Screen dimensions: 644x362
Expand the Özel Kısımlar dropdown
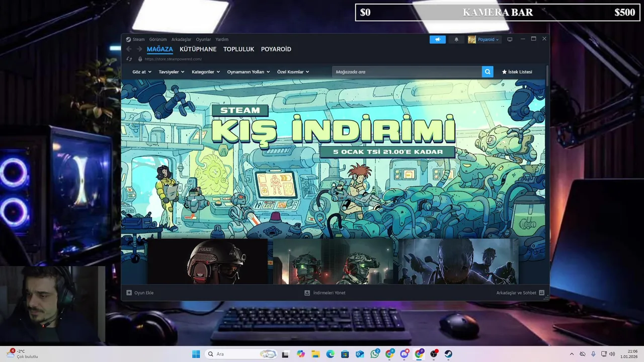pyautogui.click(x=293, y=72)
